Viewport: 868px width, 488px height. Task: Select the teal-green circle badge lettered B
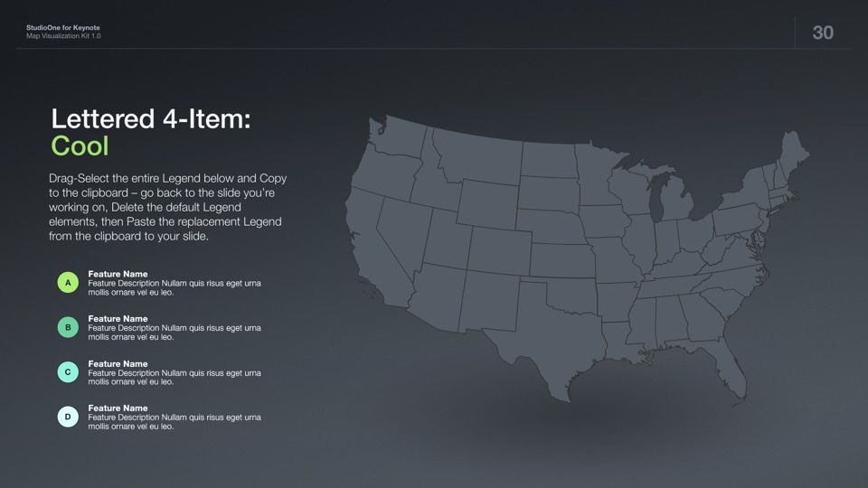(68, 327)
